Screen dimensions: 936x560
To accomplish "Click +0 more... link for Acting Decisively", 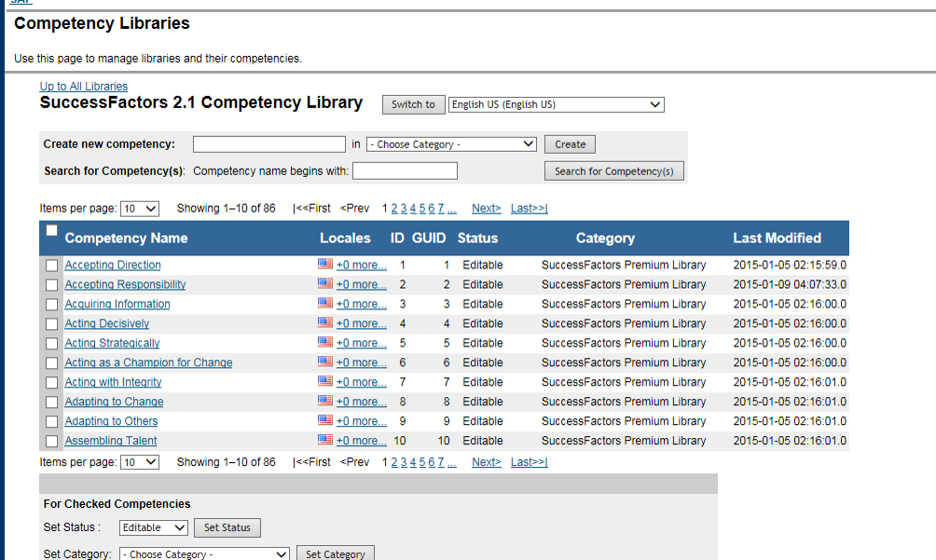I will 361,324.
